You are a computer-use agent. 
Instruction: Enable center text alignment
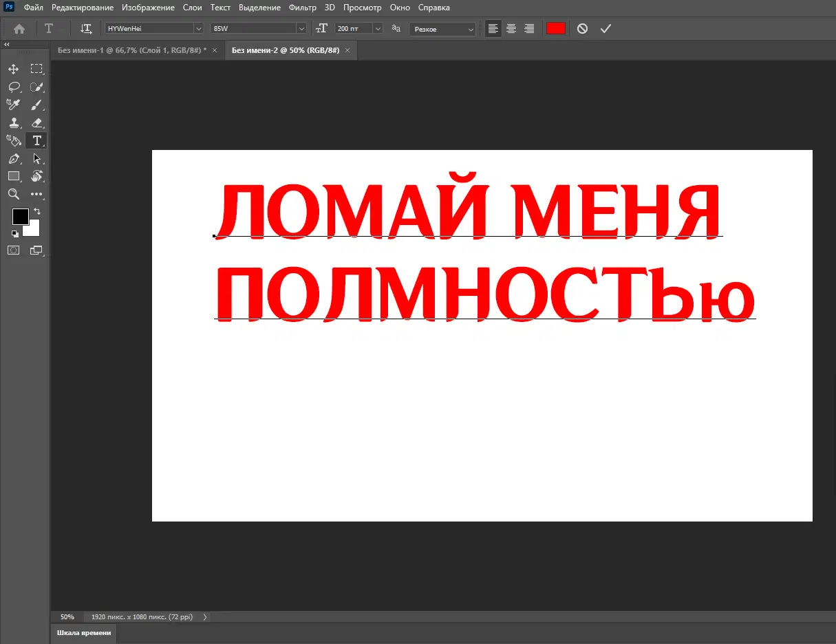[511, 28]
